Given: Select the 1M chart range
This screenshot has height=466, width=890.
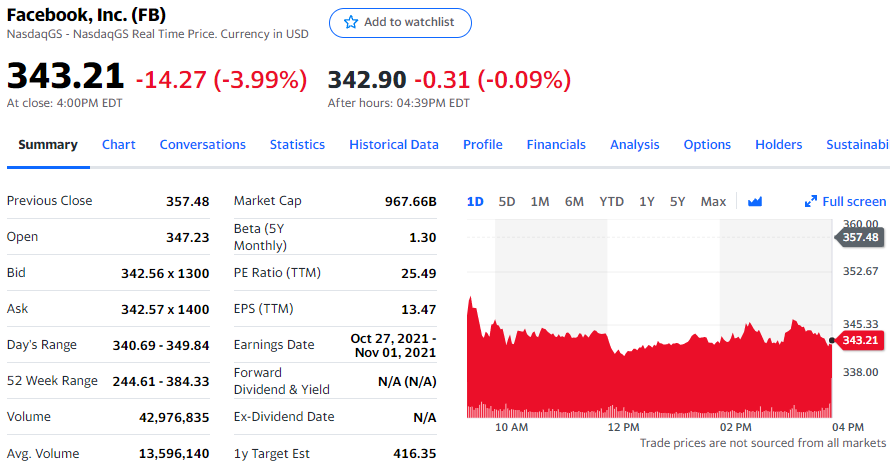Looking at the screenshot, I should click(x=540, y=201).
